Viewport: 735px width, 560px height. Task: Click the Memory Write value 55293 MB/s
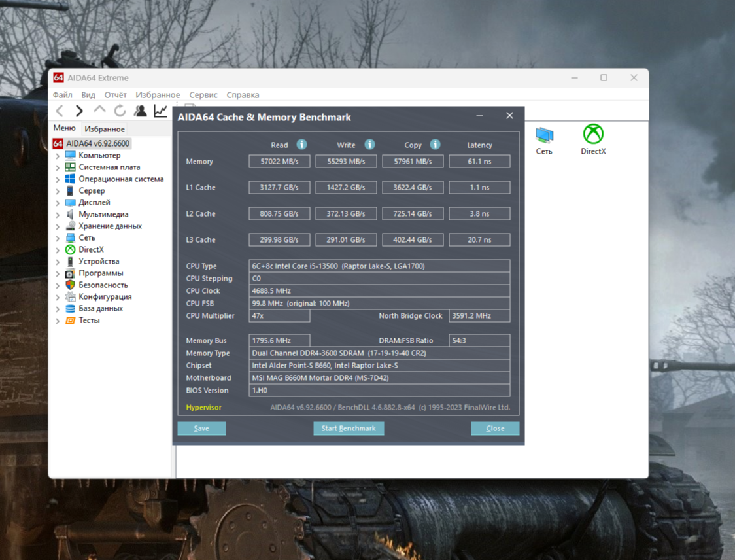[x=346, y=162]
